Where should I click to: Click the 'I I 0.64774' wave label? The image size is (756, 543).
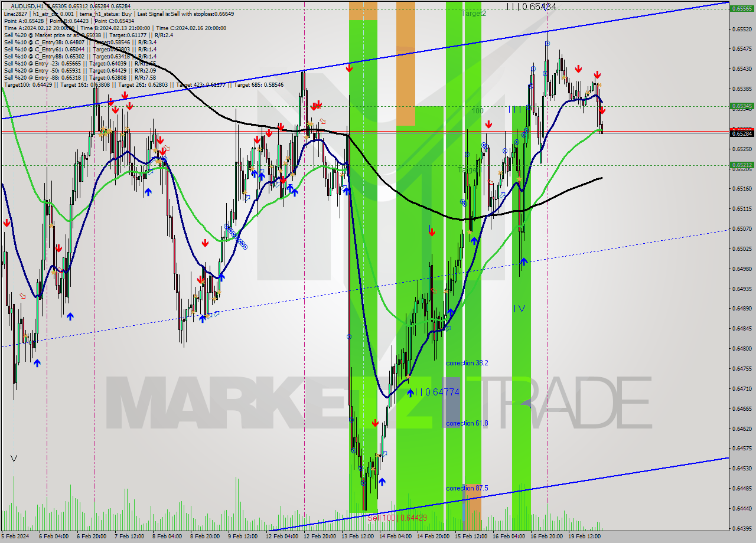(x=437, y=392)
